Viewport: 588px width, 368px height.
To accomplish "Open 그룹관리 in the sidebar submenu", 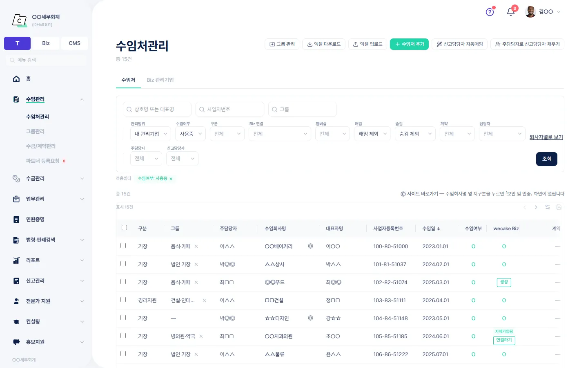I will point(35,132).
